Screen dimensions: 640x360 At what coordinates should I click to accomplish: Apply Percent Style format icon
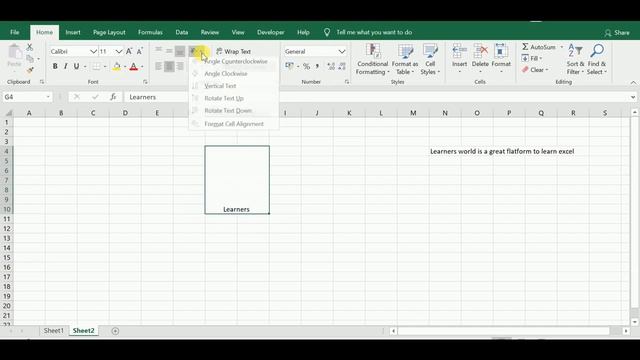(x=307, y=66)
